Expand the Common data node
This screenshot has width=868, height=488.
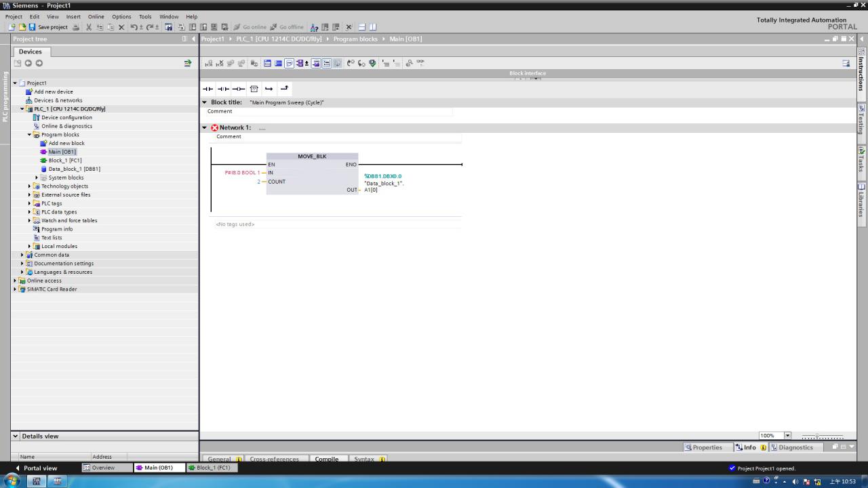pyautogui.click(x=22, y=255)
